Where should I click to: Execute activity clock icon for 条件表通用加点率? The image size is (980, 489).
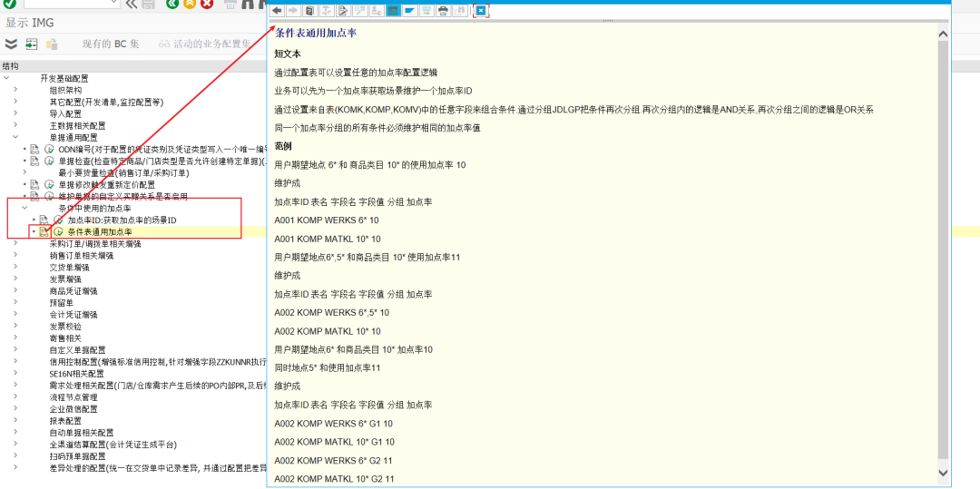tap(59, 231)
